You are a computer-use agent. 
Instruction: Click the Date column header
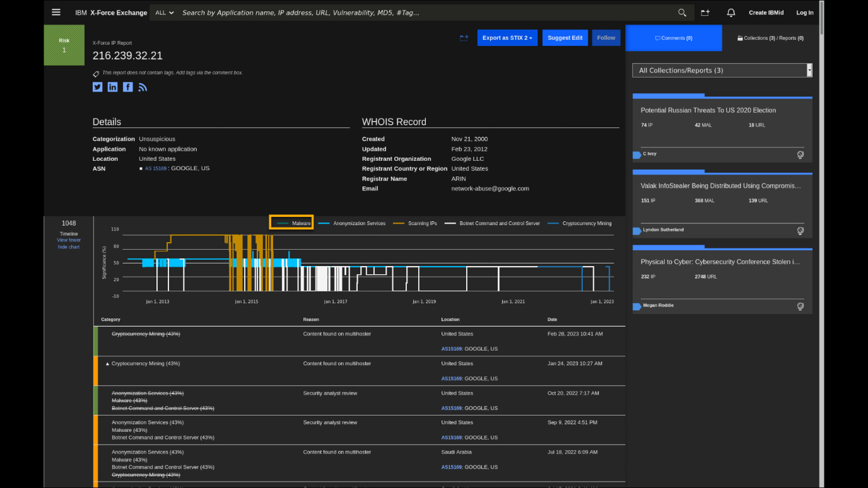pyautogui.click(x=553, y=320)
